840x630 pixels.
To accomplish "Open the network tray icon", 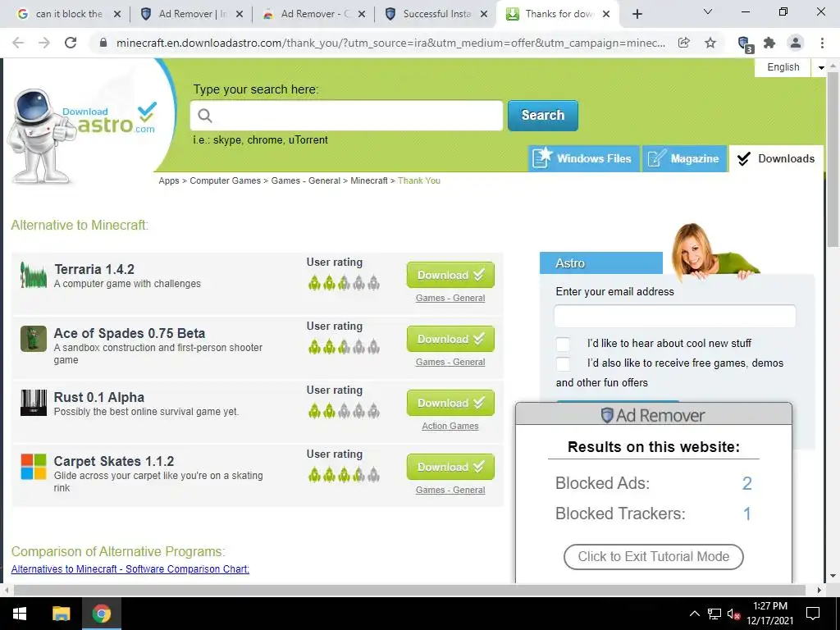I will 714,614.
